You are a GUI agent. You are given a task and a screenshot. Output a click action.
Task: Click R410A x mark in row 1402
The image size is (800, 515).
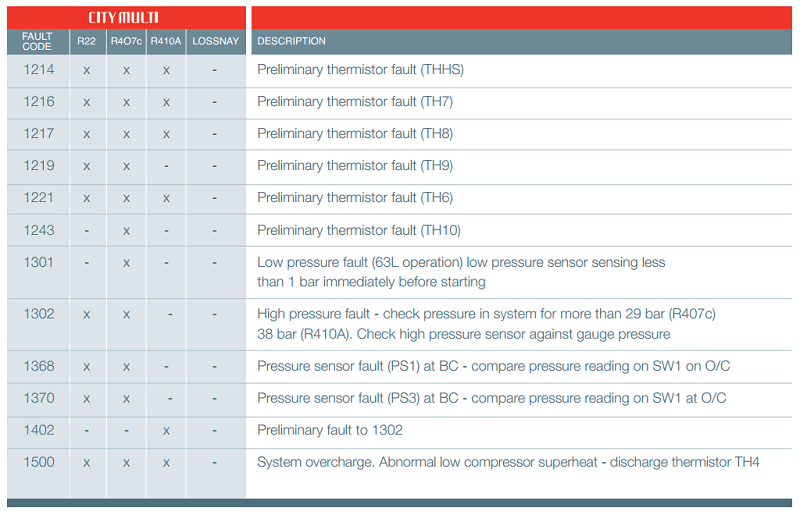(166, 432)
